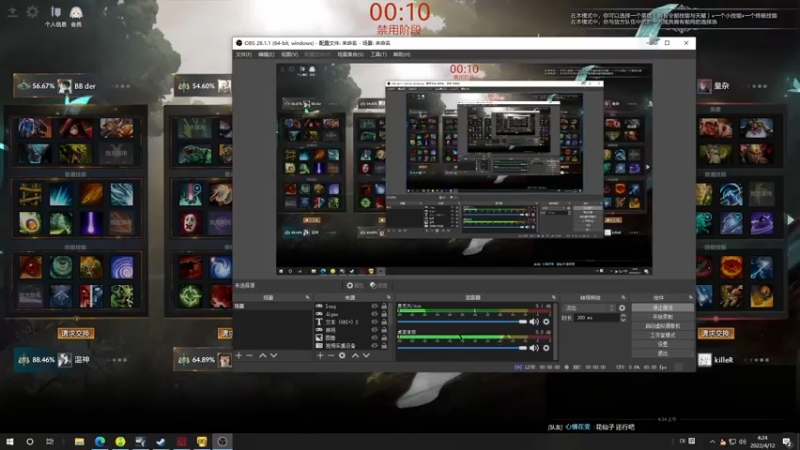Click the right arrow on game's right edge

tap(790, 220)
